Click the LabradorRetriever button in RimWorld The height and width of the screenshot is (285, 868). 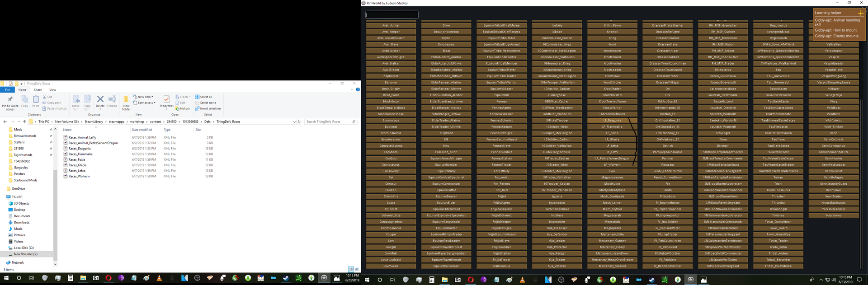click(612, 114)
